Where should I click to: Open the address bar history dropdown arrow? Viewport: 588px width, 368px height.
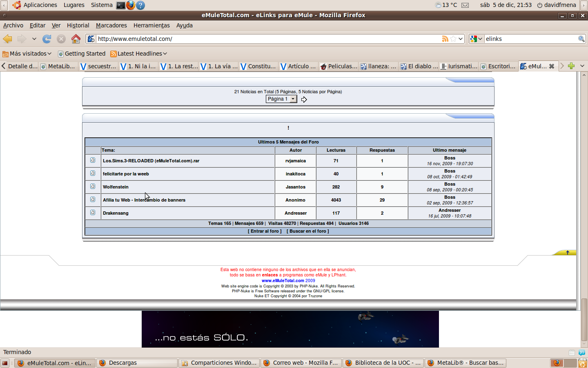[x=461, y=39]
